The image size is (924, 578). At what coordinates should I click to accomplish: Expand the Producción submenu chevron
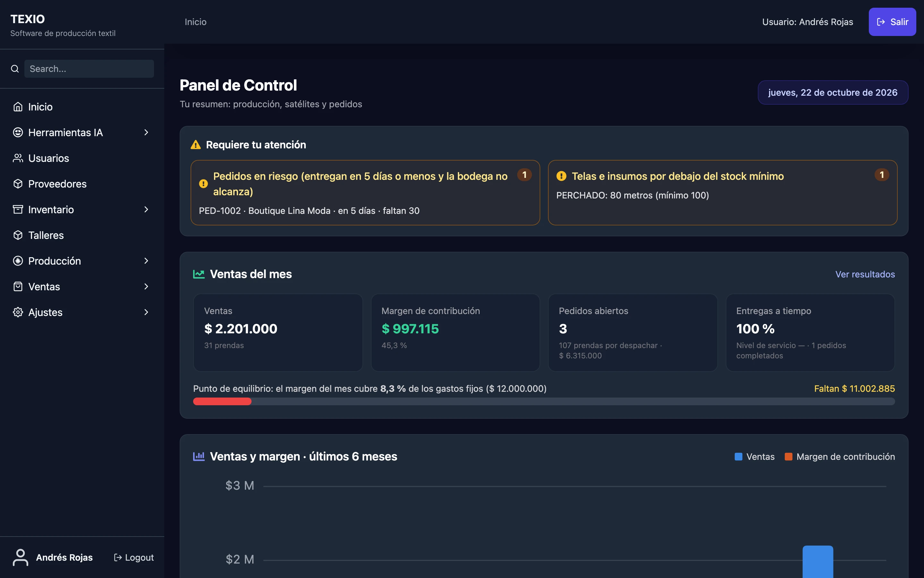click(146, 261)
